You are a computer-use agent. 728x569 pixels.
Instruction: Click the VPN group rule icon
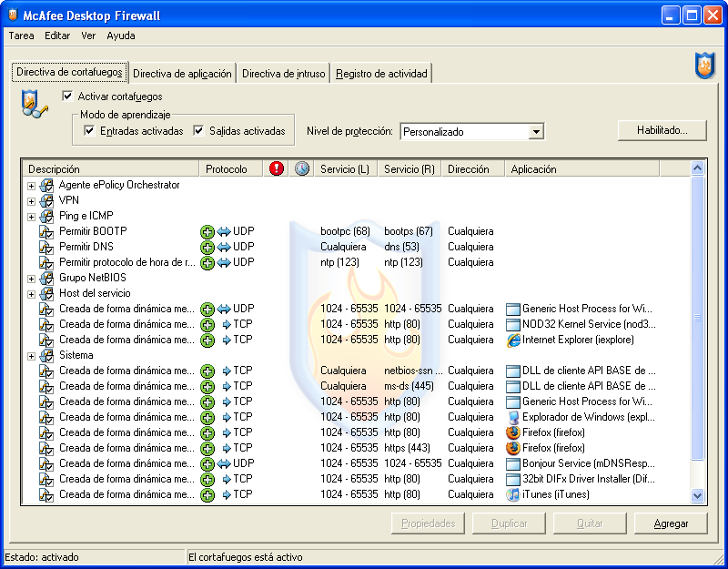click(46, 200)
